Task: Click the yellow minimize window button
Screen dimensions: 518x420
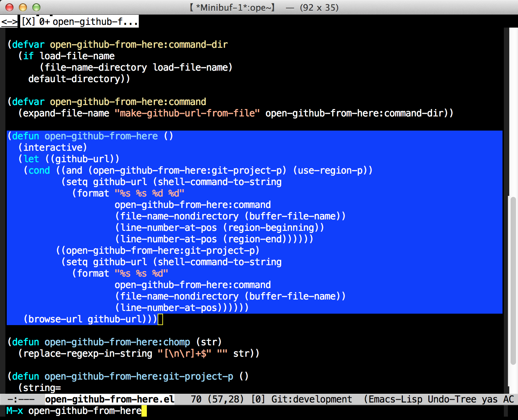Action: tap(23, 7)
